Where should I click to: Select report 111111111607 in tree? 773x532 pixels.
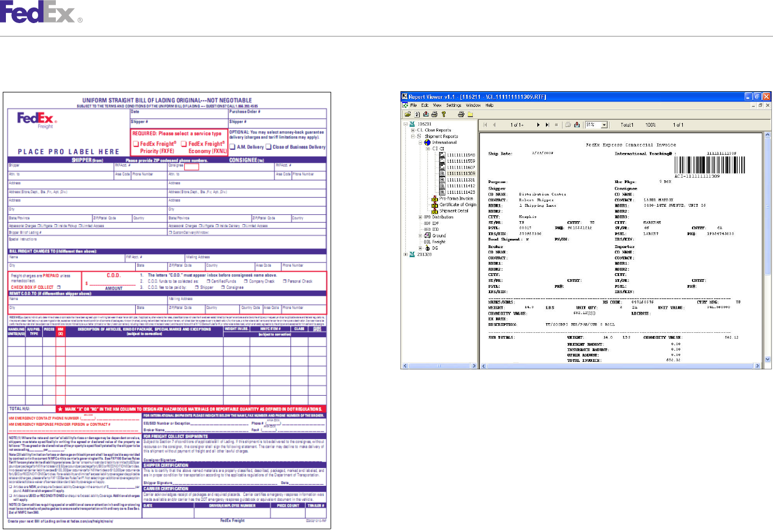(461, 167)
